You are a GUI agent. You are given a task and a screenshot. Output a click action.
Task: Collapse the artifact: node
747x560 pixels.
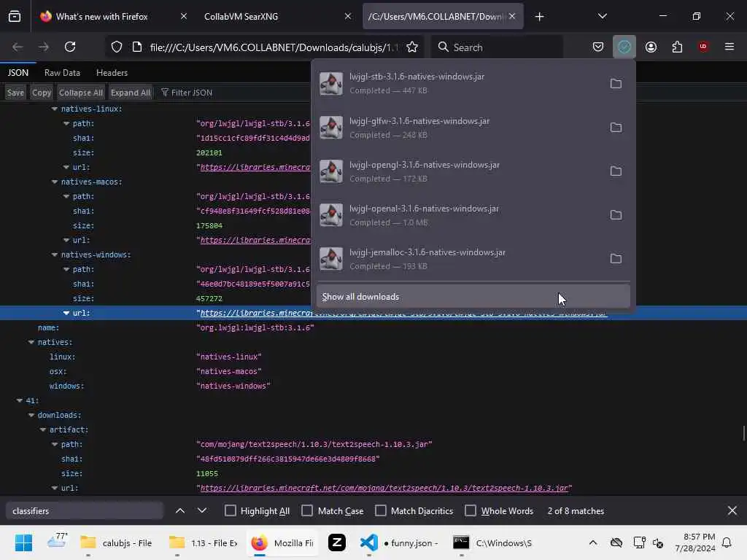tap(43, 429)
